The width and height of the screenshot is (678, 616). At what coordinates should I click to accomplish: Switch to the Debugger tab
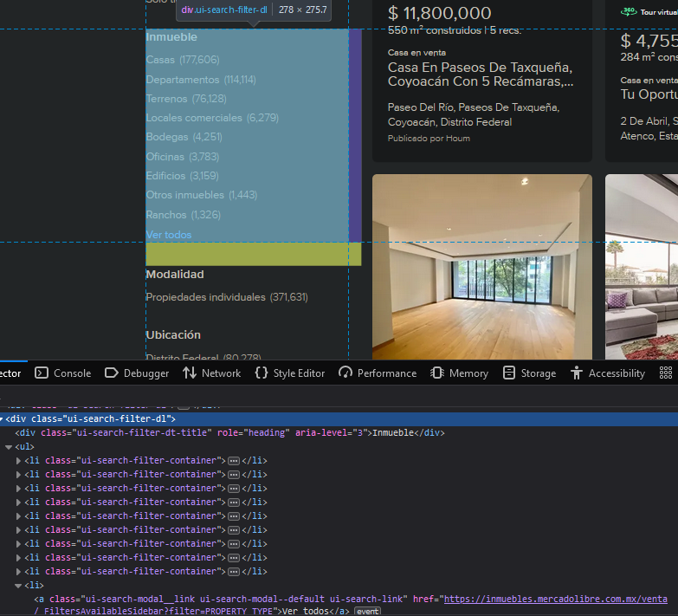[137, 373]
